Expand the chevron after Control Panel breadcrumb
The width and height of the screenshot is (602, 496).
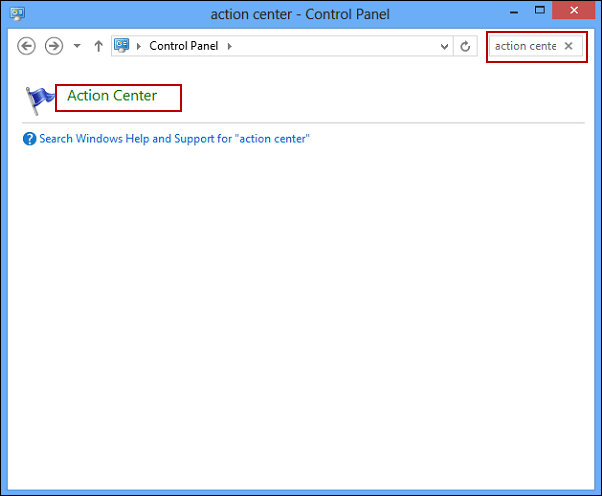[230, 46]
